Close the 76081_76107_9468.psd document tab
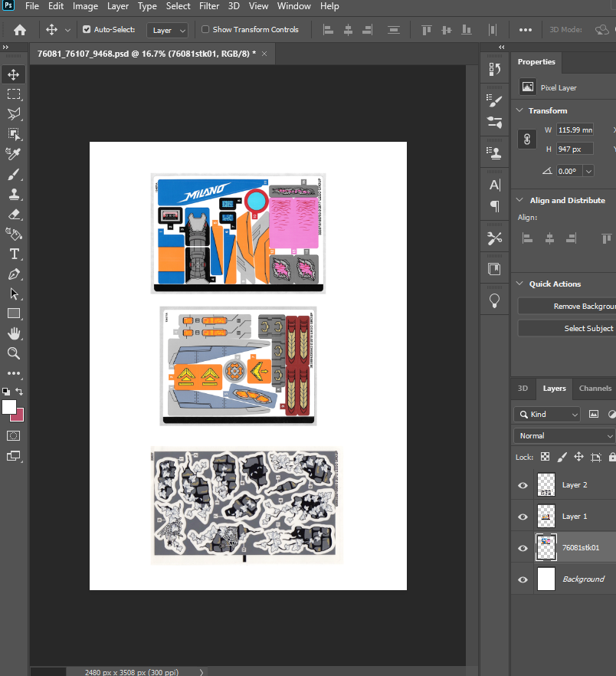Image resolution: width=616 pixels, height=676 pixels. 264,54
